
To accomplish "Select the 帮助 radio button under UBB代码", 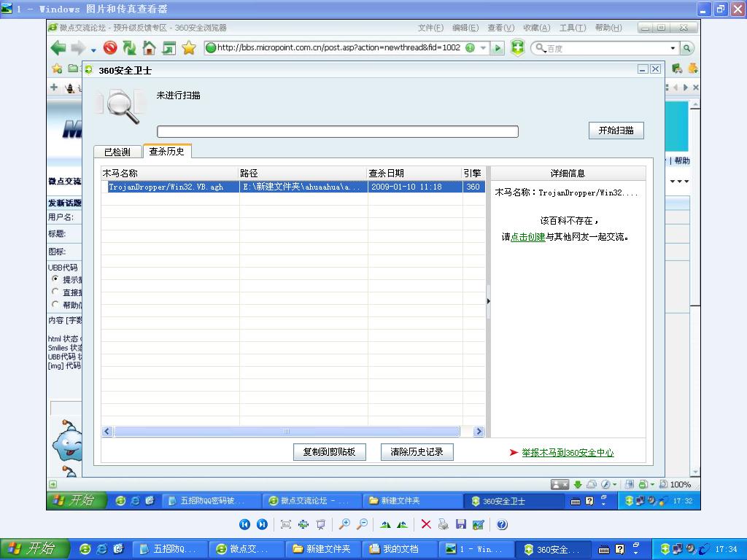I will 55,304.
